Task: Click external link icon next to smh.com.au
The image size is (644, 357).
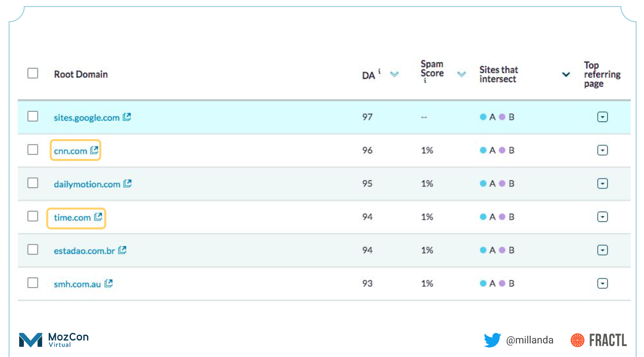Action: click(x=108, y=284)
